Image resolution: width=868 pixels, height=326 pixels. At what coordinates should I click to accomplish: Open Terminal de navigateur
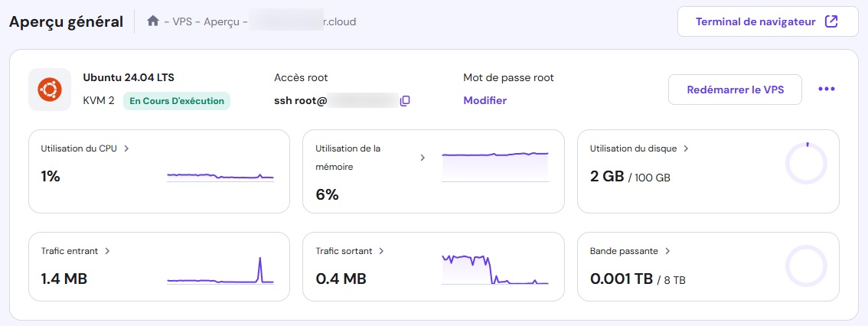pos(768,21)
